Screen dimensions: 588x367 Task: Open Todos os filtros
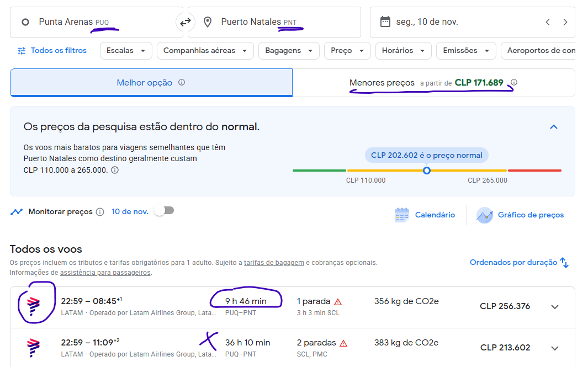click(52, 51)
